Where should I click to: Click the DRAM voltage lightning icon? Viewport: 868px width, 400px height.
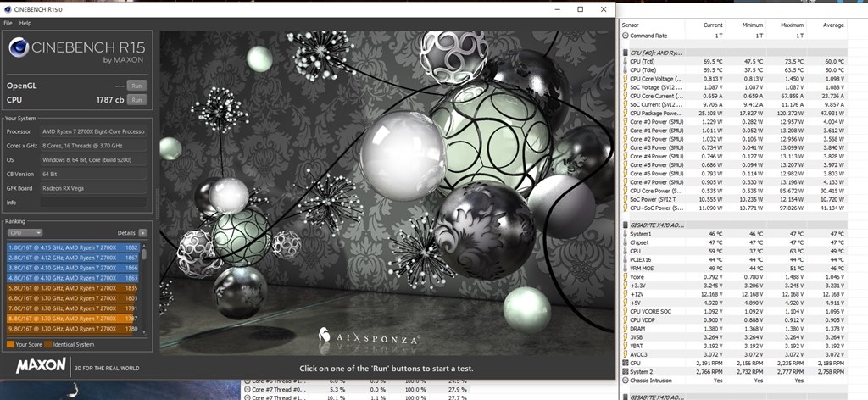coord(625,329)
